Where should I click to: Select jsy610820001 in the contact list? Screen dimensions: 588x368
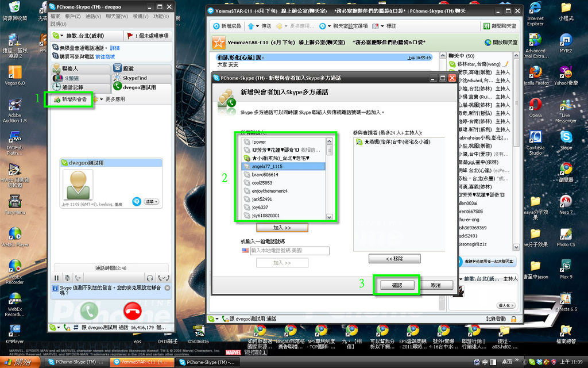pos(284,216)
